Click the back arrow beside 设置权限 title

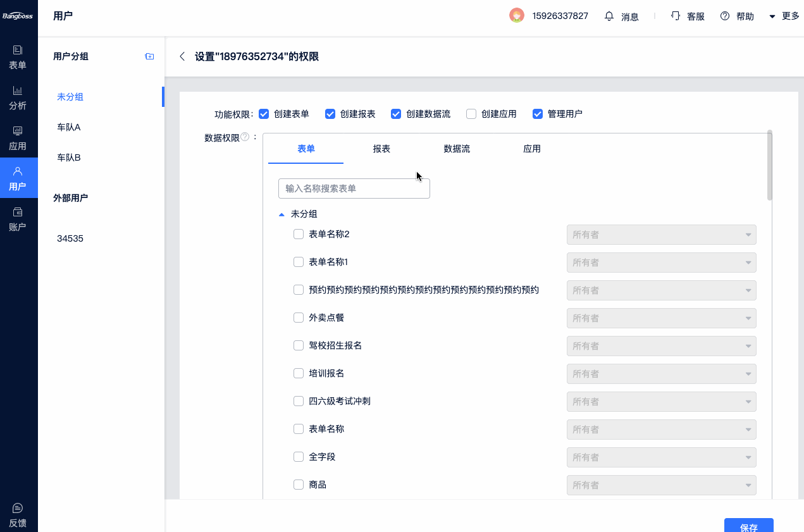click(x=182, y=56)
